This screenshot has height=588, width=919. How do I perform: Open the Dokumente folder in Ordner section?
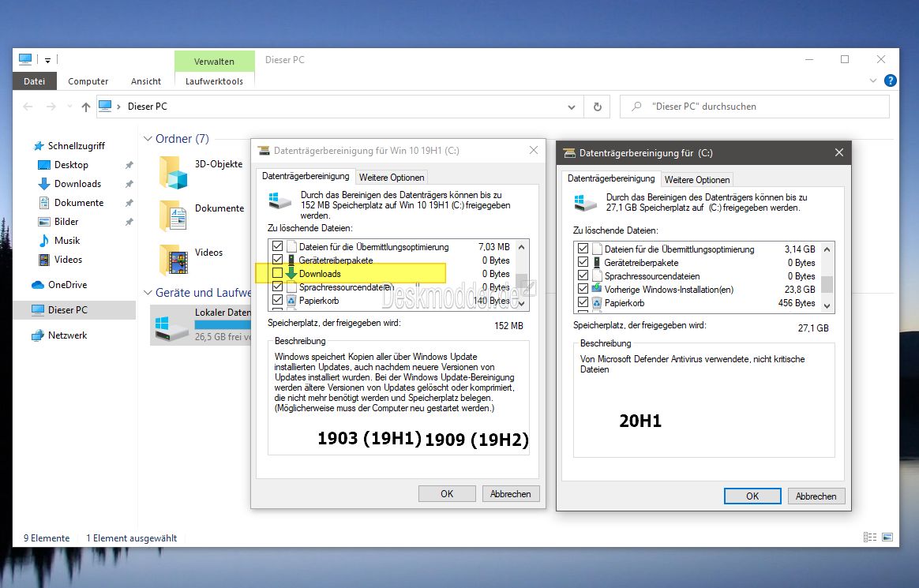coord(173,215)
